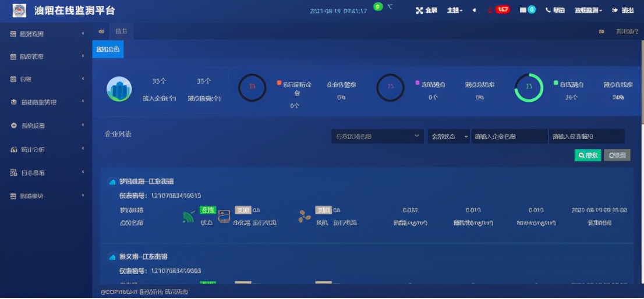Click the dark ring gauge with the purple center
Viewport: 644px width, 299px height.
click(390, 87)
